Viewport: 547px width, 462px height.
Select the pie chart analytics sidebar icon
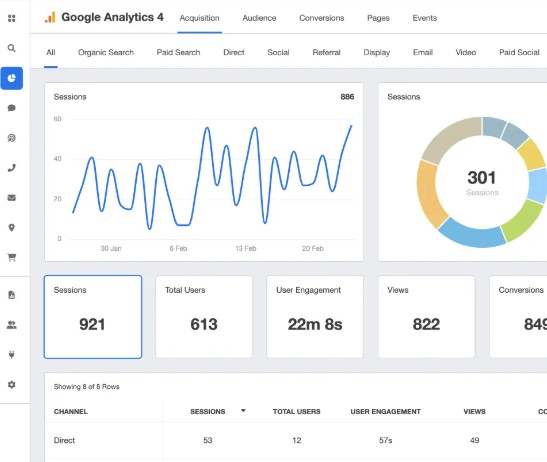tap(12, 78)
